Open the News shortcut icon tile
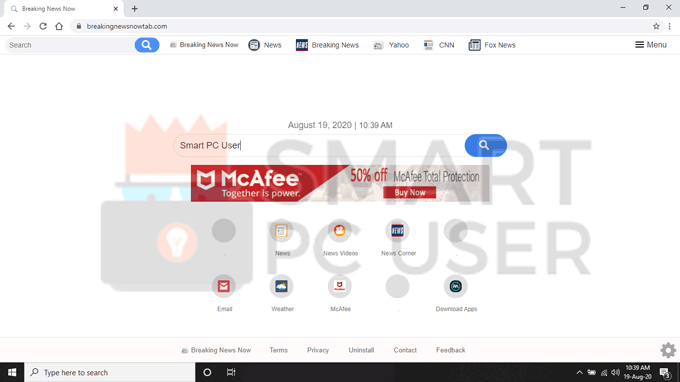This screenshot has height=382, width=680. (x=281, y=231)
